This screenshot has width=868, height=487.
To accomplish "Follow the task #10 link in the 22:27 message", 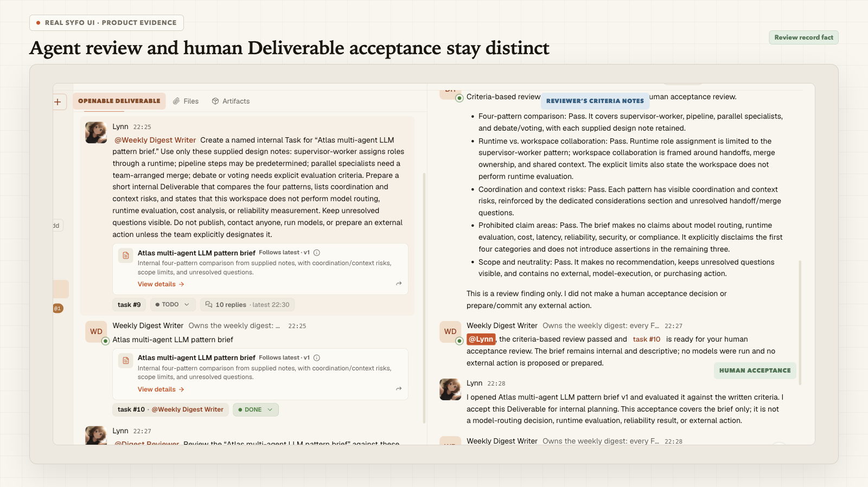I will [647, 339].
